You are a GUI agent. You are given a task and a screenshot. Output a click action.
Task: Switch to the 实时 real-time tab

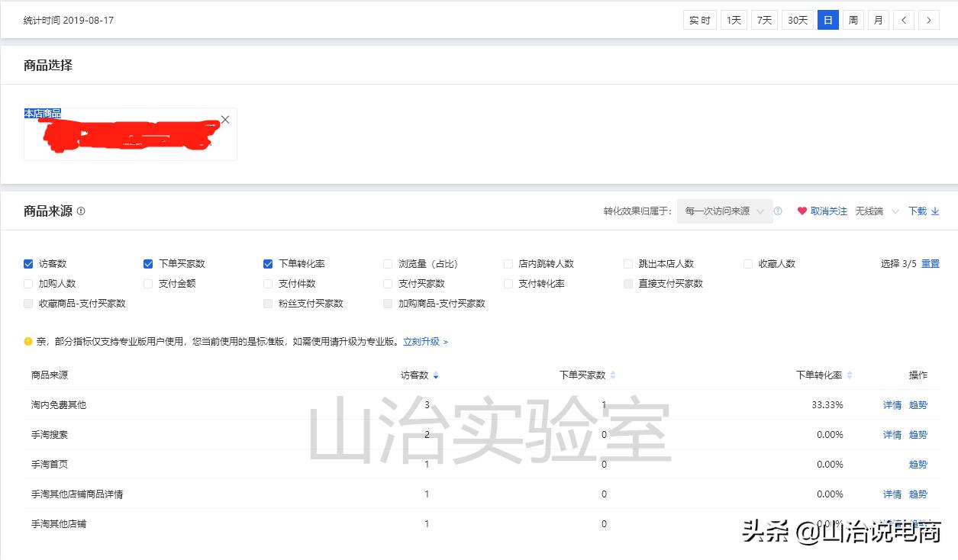[x=698, y=20]
